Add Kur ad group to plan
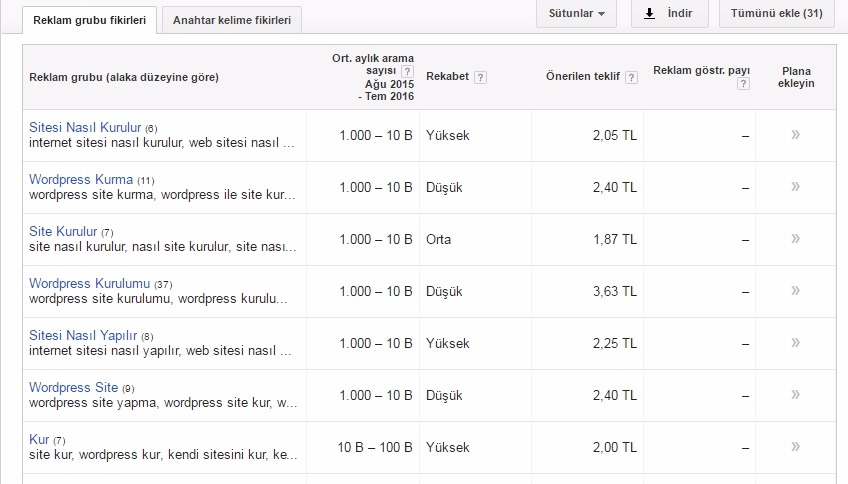 tap(795, 446)
